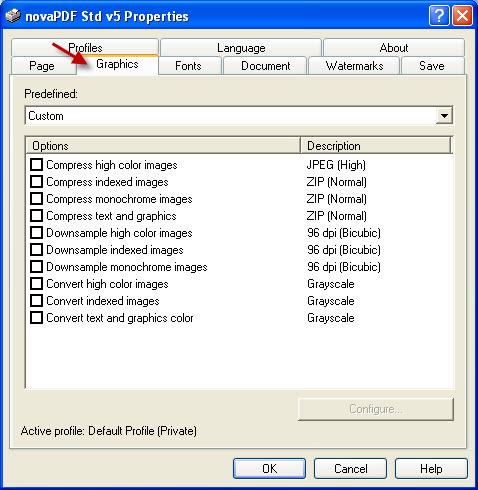Click the Cancel button

(x=350, y=469)
